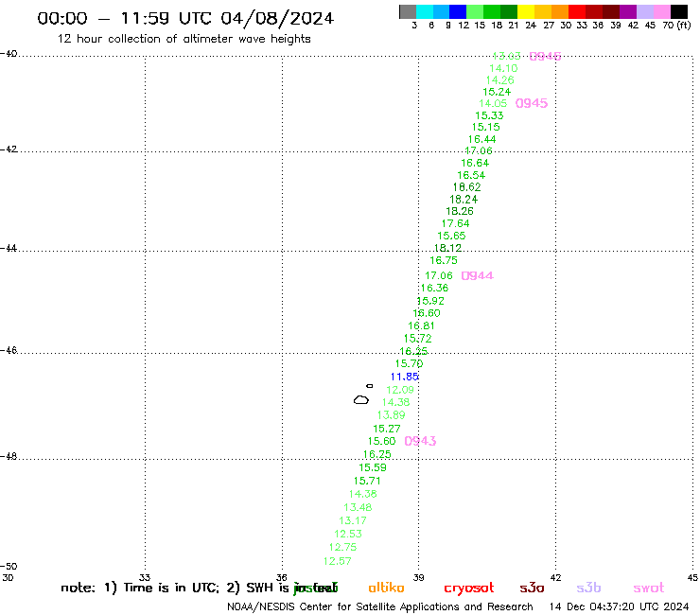
Task: Click the 14.26 wave height value
Action: click(x=500, y=80)
